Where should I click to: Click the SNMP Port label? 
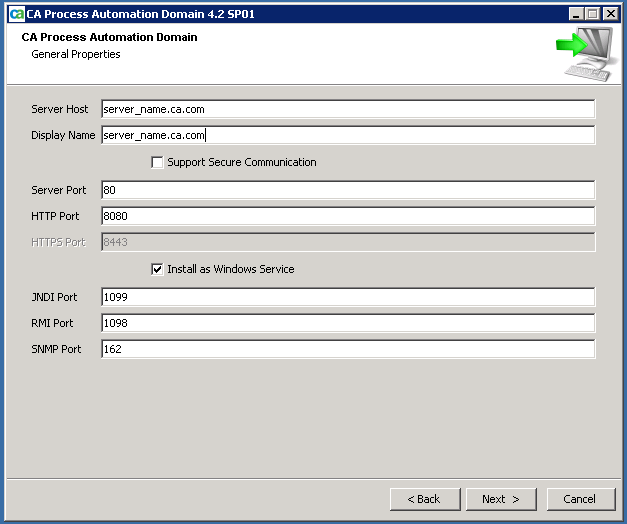(56, 349)
